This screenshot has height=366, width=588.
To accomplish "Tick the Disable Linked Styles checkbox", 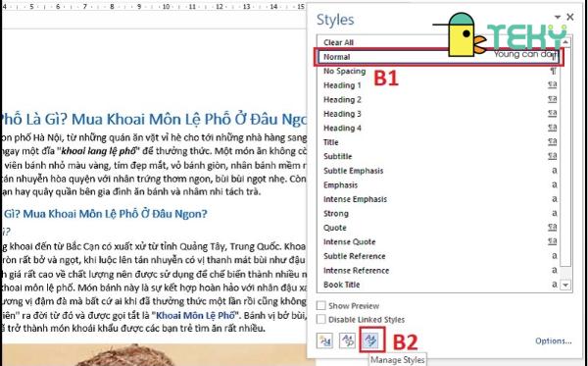I will pyautogui.click(x=321, y=320).
